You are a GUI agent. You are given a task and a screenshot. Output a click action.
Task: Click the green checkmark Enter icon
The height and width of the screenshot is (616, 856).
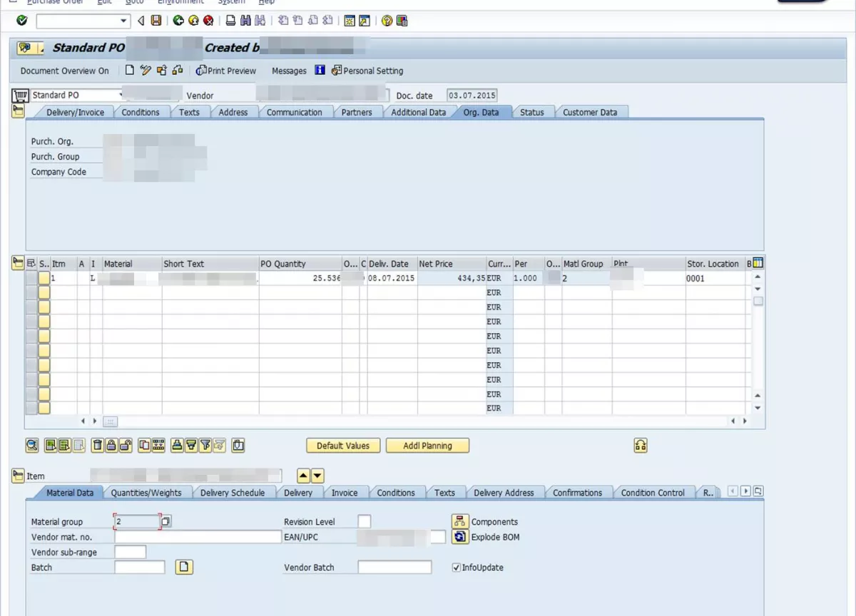pyautogui.click(x=21, y=21)
